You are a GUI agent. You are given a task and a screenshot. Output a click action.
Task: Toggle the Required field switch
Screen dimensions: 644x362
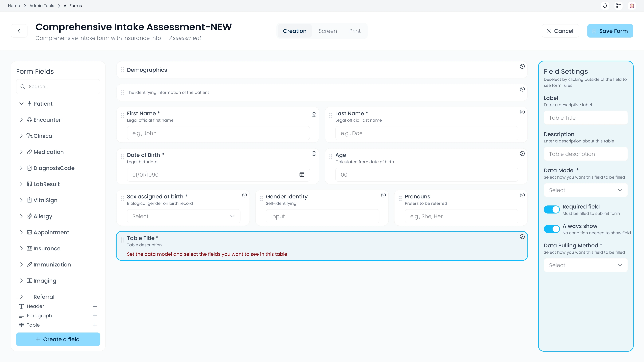(x=552, y=210)
